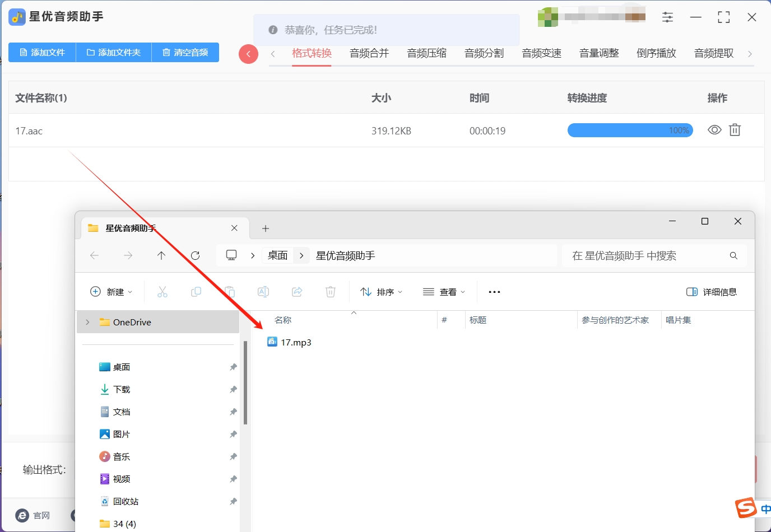
Task: Click the Copy icon in Explorer toolbar
Action: coord(196,292)
